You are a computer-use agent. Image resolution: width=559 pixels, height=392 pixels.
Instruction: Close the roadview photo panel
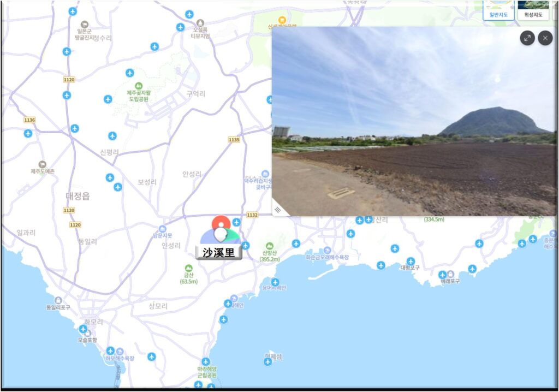(x=545, y=38)
